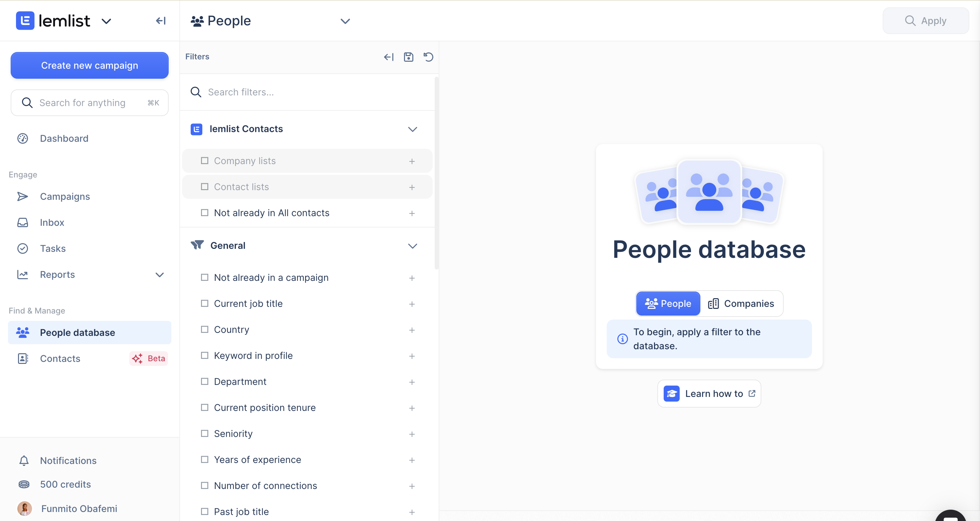Focus the Search filters field
Image resolution: width=980 pixels, height=521 pixels.
point(307,92)
